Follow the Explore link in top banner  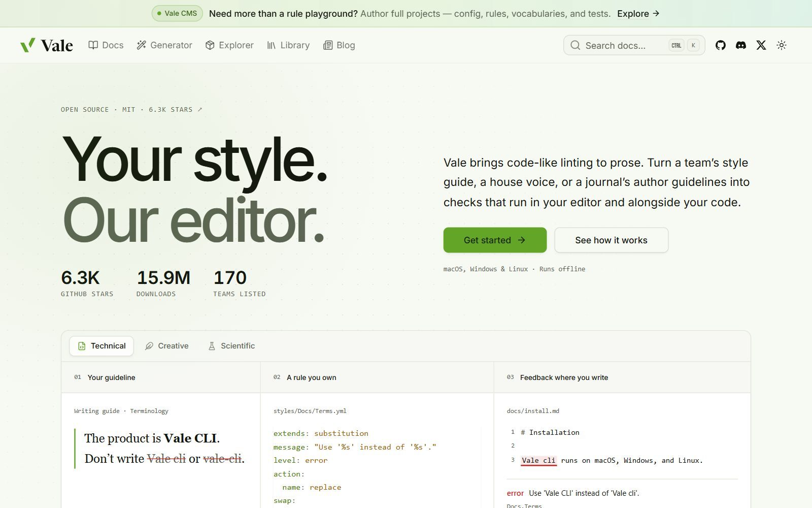[638, 14]
